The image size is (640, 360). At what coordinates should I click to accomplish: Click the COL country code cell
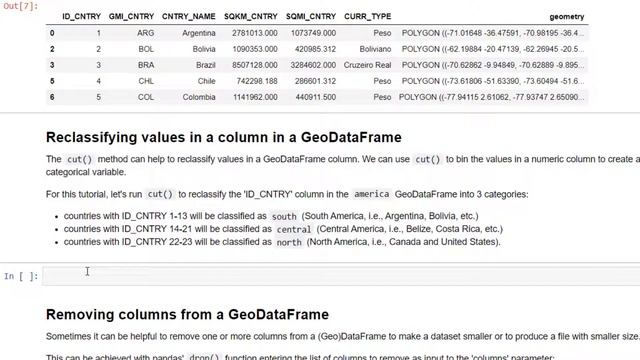tap(146, 97)
